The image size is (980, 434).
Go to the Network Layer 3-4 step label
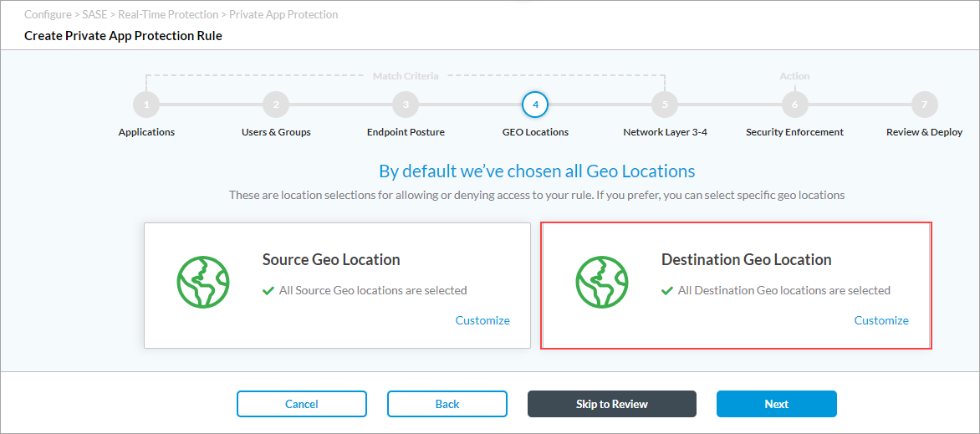tap(665, 133)
